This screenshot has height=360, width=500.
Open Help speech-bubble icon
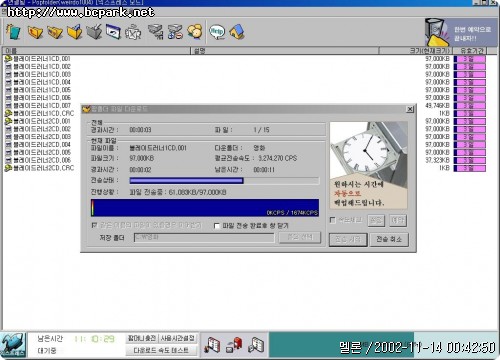[x=217, y=32]
